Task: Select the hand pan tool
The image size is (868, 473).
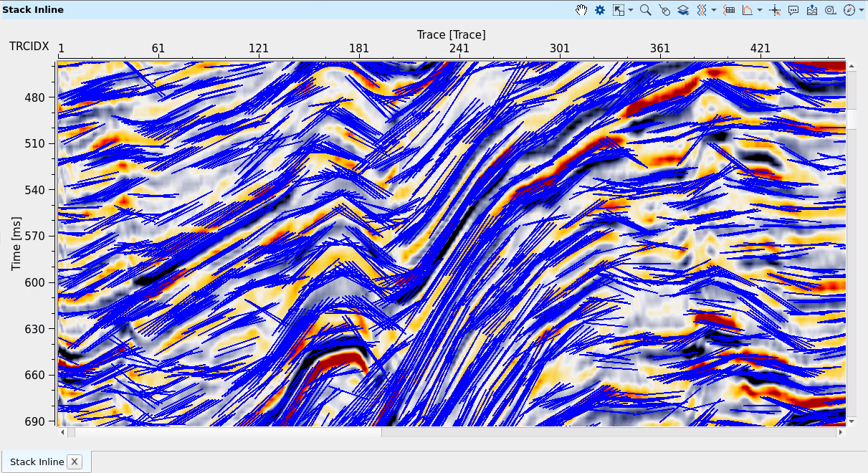Action: [581, 10]
